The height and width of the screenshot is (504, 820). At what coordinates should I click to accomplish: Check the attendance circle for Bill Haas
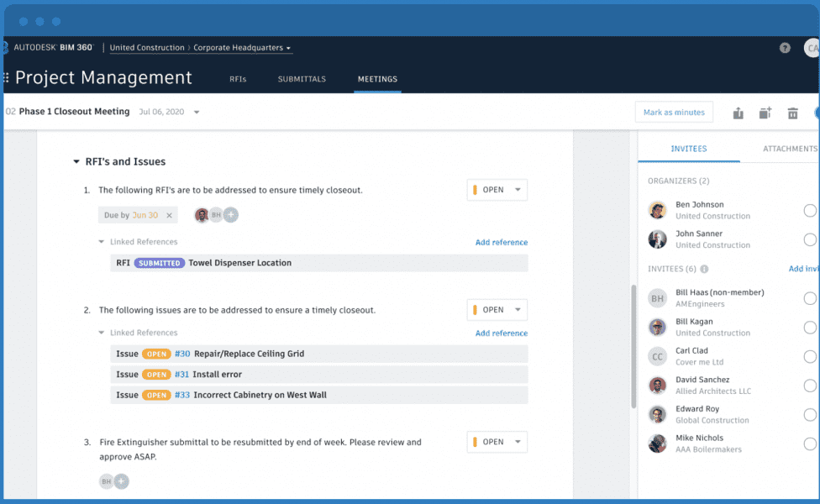(808, 298)
